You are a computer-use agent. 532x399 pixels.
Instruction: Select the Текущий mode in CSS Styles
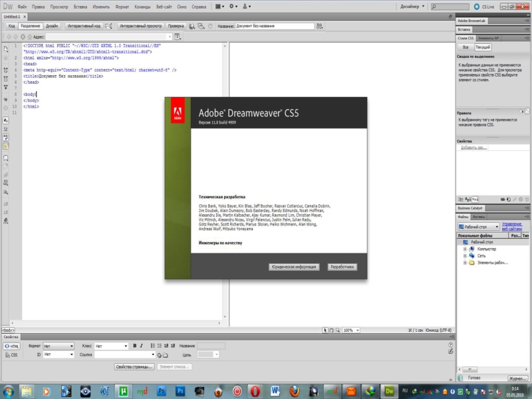(483, 47)
